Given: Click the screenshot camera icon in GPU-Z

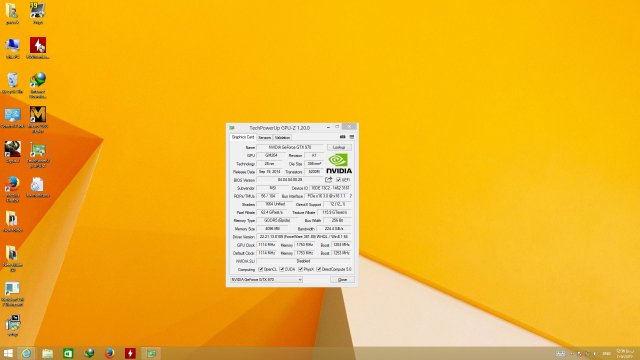Looking at the screenshot, I should (x=342, y=137).
